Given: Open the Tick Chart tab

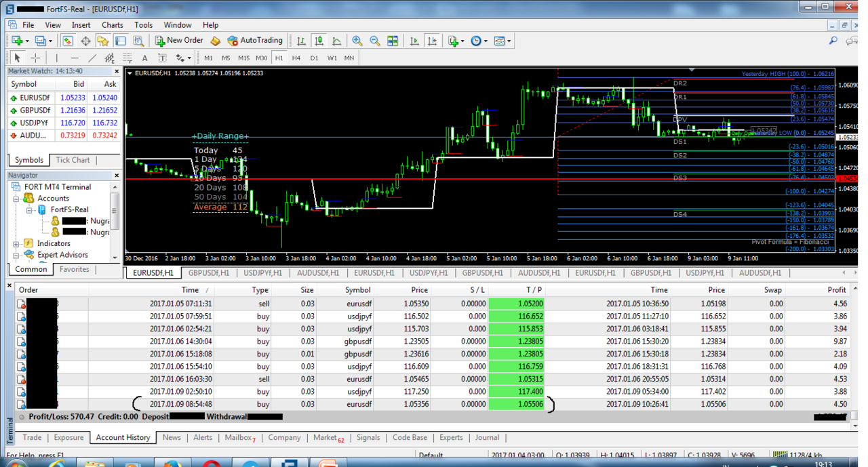Looking at the screenshot, I should click(73, 161).
